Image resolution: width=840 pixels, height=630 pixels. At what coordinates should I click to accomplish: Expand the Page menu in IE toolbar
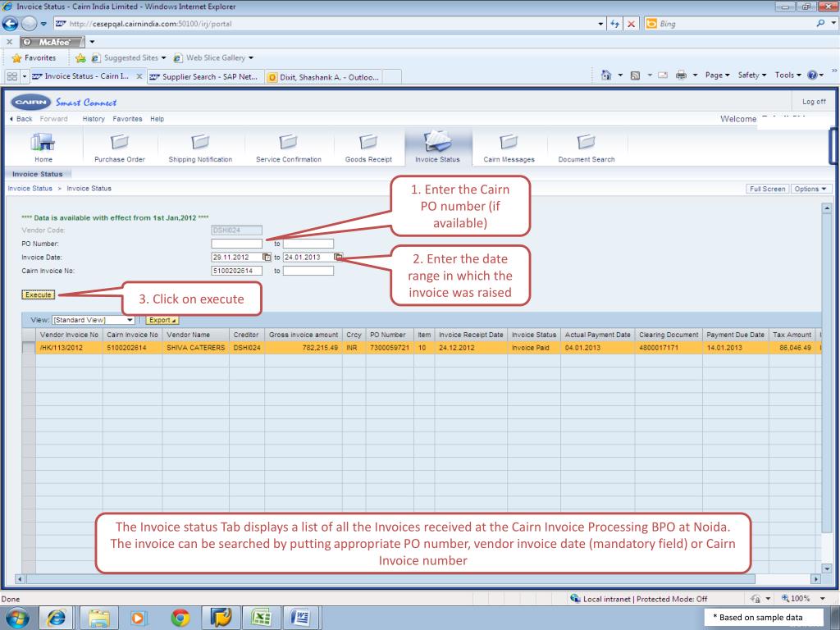click(717, 75)
